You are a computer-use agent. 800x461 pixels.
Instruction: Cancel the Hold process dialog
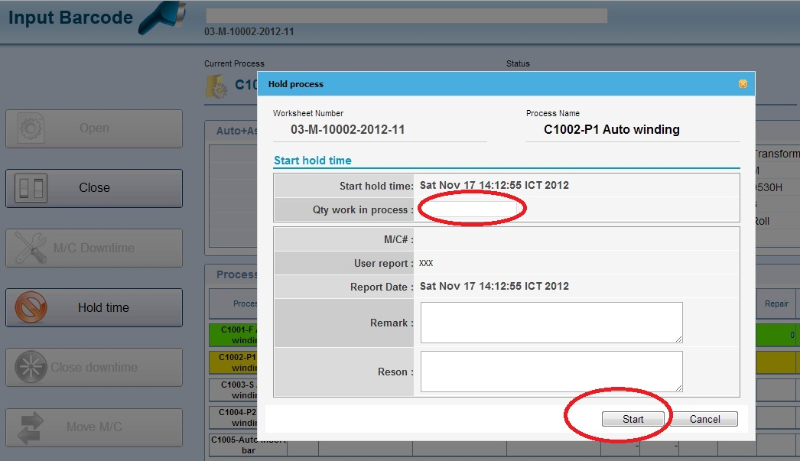click(x=705, y=419)
